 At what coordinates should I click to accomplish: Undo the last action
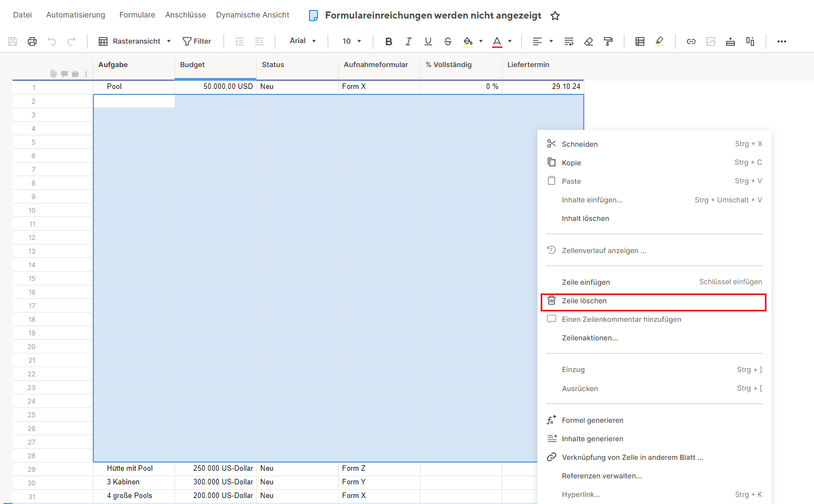coord(52,41)
